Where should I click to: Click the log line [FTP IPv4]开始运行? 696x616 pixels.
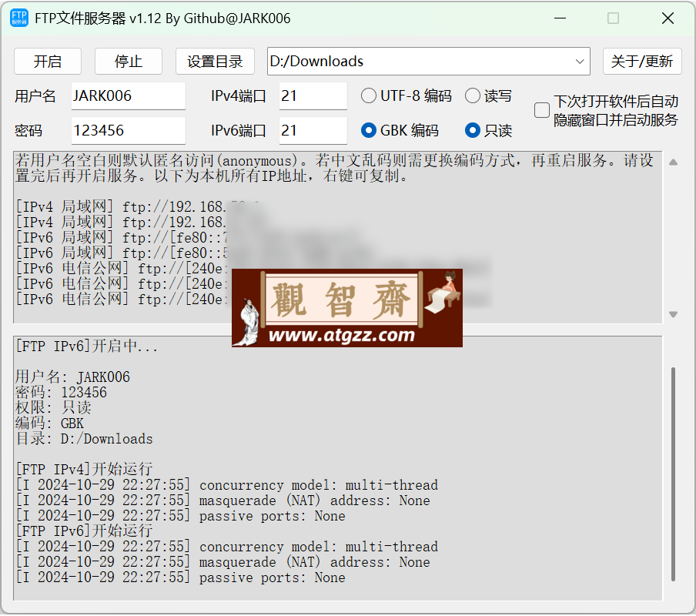pyautogui.click(x=85, y=469)
